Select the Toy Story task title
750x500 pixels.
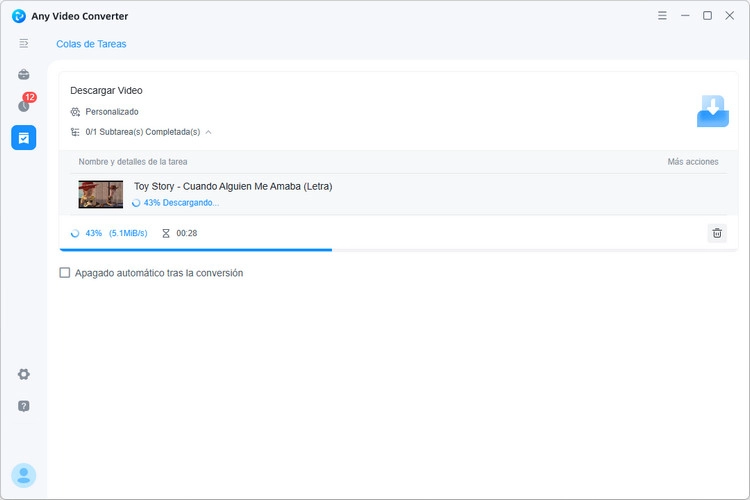233,186
